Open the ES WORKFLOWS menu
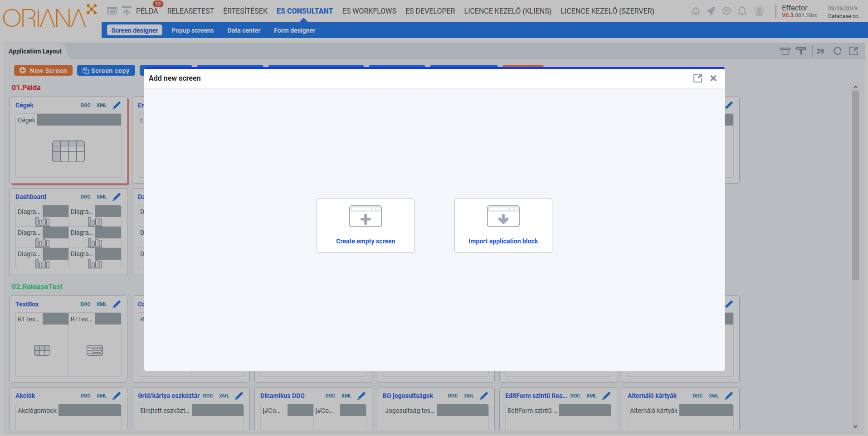868x436 pixels. point(369,11)
